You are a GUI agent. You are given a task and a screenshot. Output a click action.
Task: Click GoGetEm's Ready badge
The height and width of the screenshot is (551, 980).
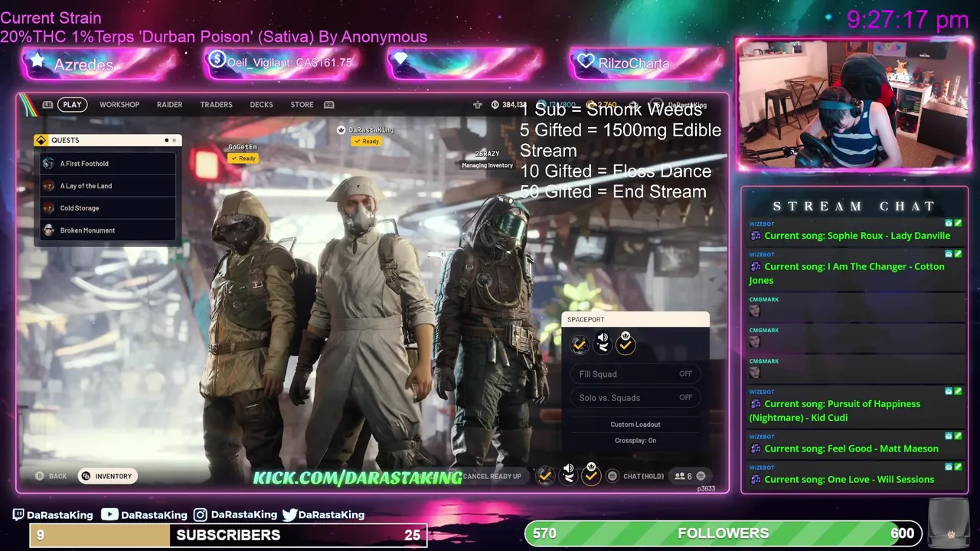243,158
